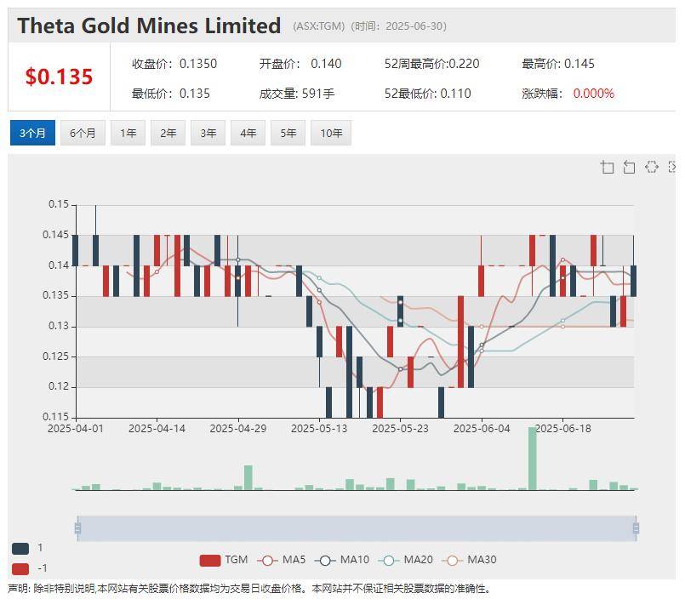Click the 成交量: 591手 value

(297, 94)
